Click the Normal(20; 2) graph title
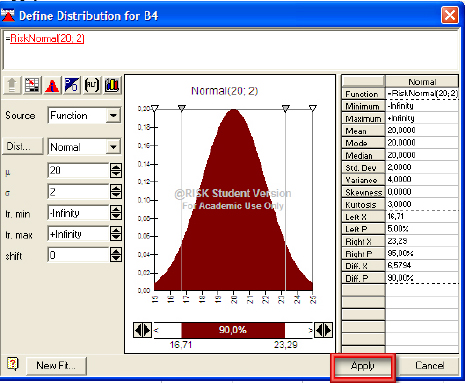The height and width of the screenshot is (383, 465). pyautogui.click(x=225, y=91)
